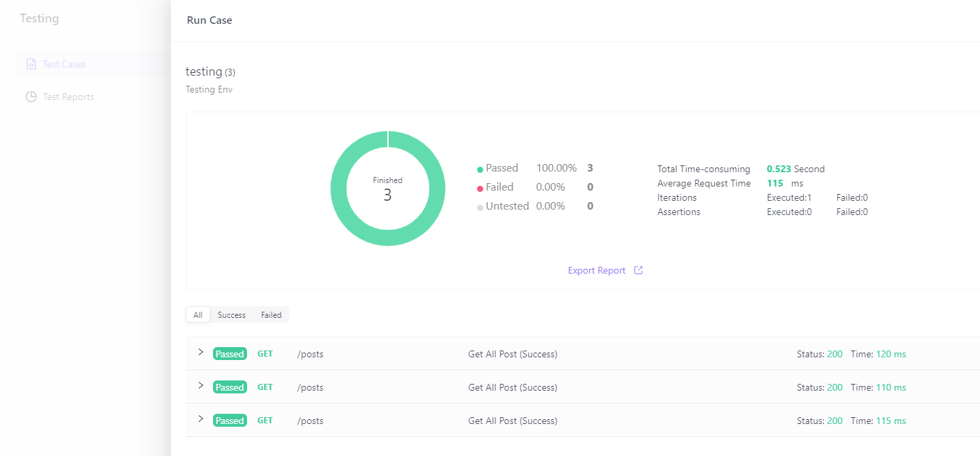Click the Passed badge in the 110 ms row
This screenshot has height=456, width=980.
coord(229,387)
